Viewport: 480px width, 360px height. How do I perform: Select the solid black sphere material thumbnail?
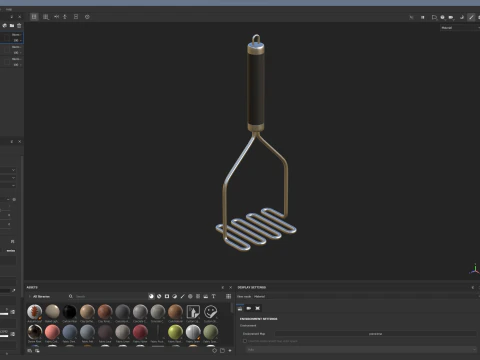70,312
